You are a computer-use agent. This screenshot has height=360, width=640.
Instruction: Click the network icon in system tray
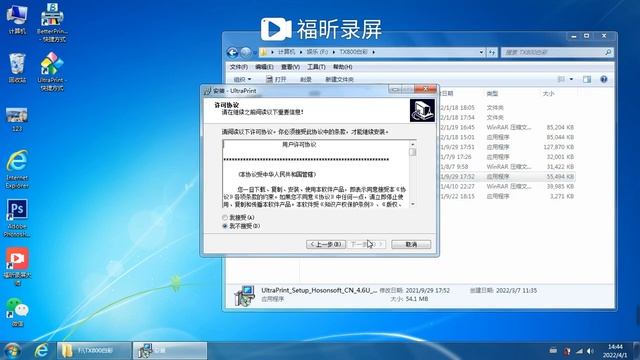[x=579, y=351]
